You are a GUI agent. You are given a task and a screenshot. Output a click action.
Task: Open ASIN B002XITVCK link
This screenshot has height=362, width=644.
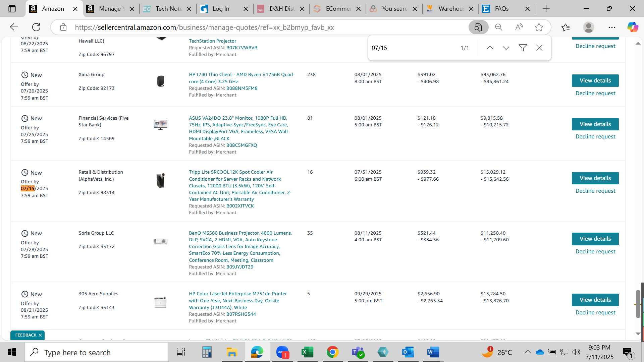[x=240, y=206]
